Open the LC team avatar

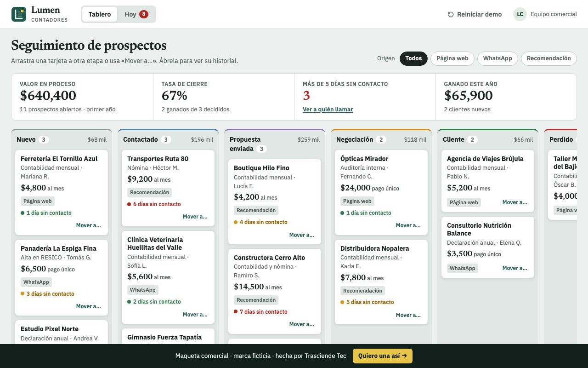coord(520,14)
